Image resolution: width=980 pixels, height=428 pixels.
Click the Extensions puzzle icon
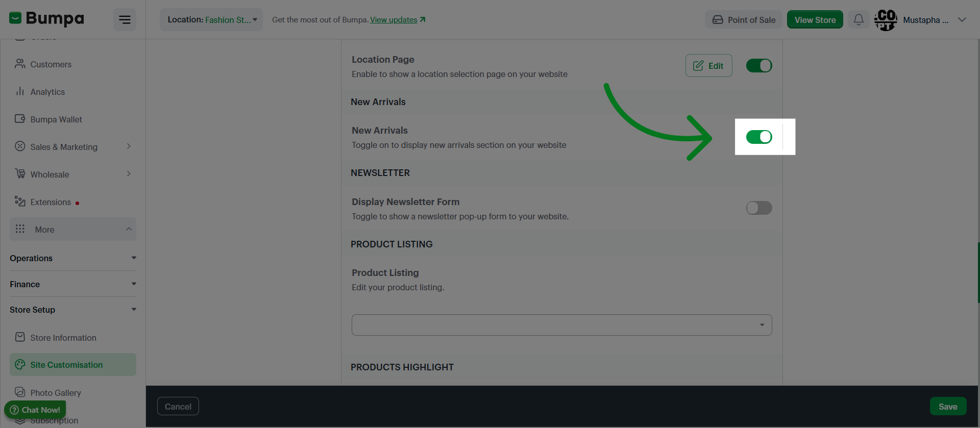click(x=20, y=202)
